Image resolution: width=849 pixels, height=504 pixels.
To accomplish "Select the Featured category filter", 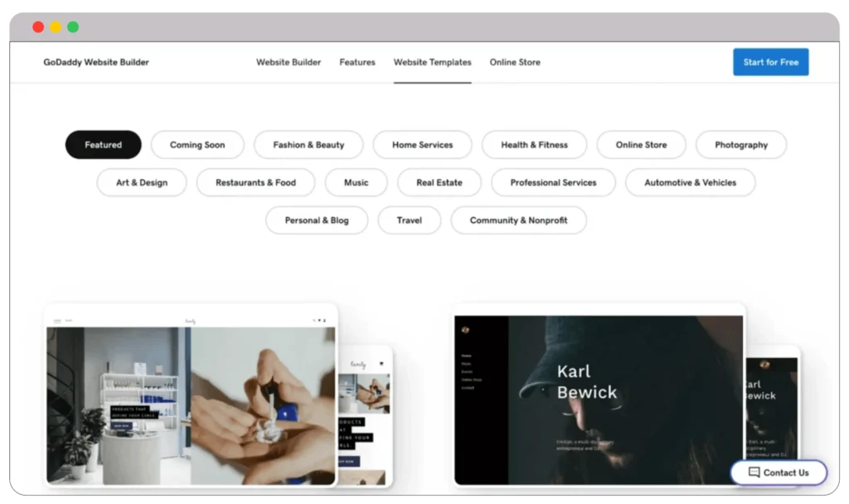I will 103,145.
